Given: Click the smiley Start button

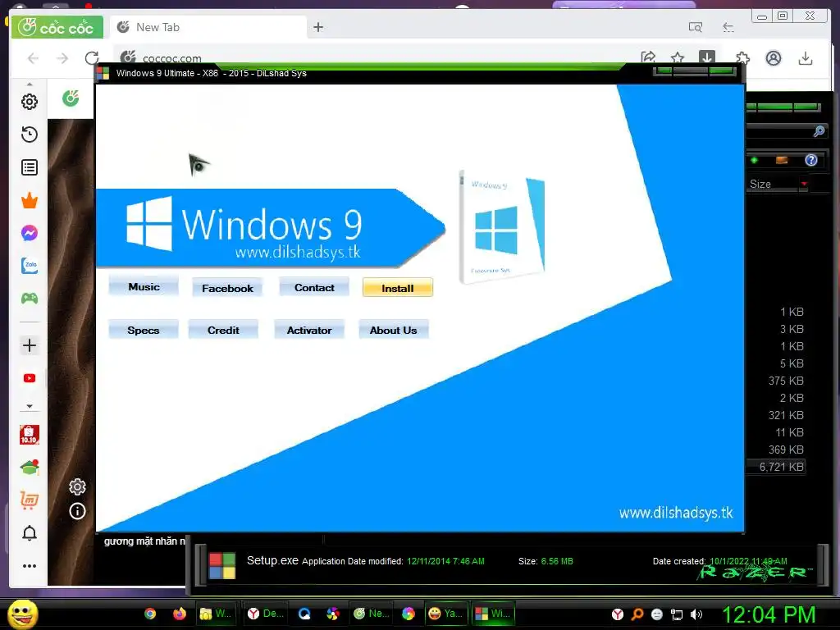Looking at the screenshot, I should point(22,614).
